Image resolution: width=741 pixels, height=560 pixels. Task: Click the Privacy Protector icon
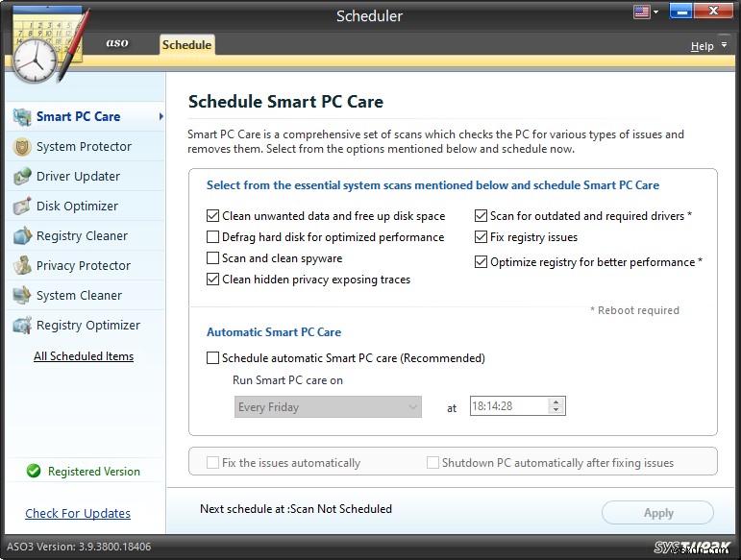click(22, 265)
